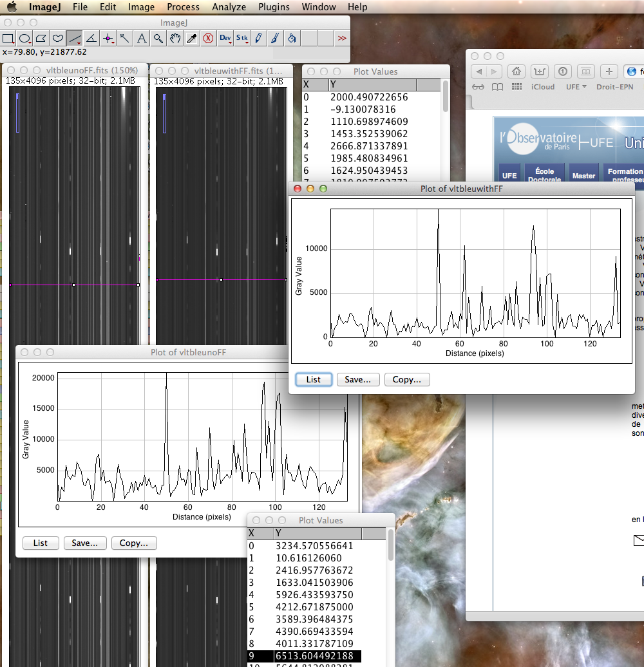Open the Help menu

click(357, 7)
